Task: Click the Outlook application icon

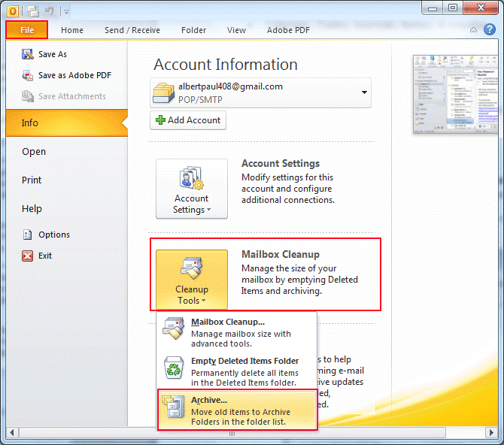Action: point(13,11)
